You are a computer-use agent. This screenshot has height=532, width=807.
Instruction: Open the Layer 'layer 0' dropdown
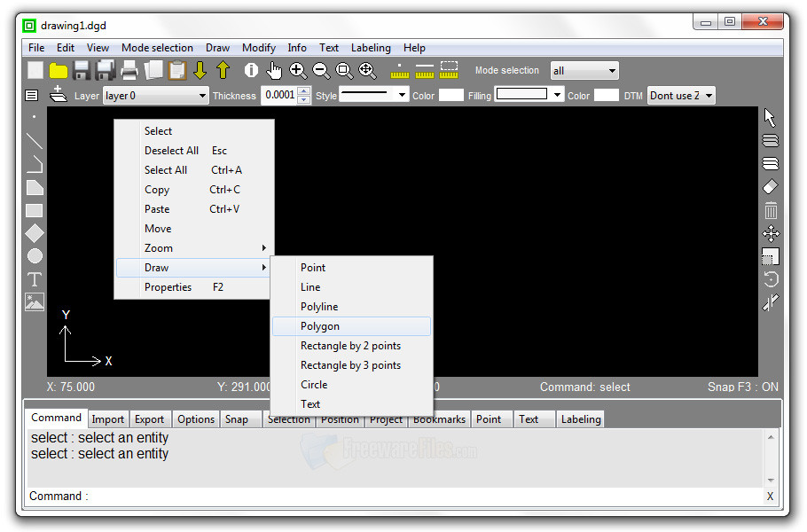click(156, 96)
